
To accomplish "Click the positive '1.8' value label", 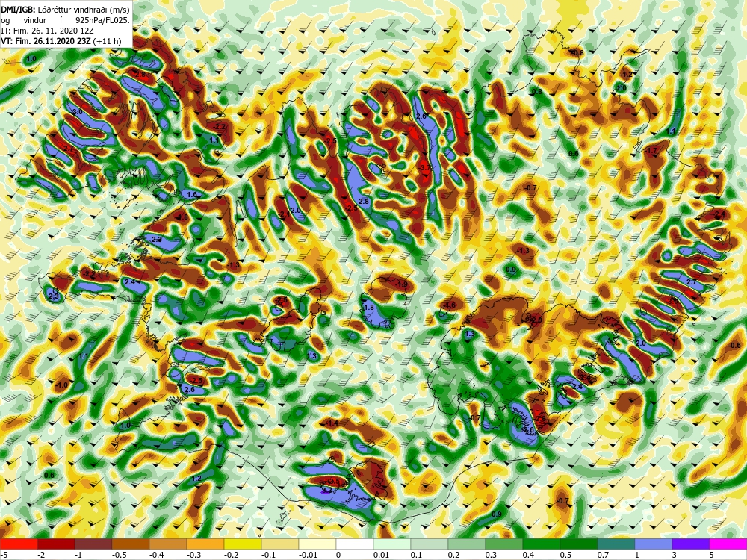I will click(x=369, y=308).
